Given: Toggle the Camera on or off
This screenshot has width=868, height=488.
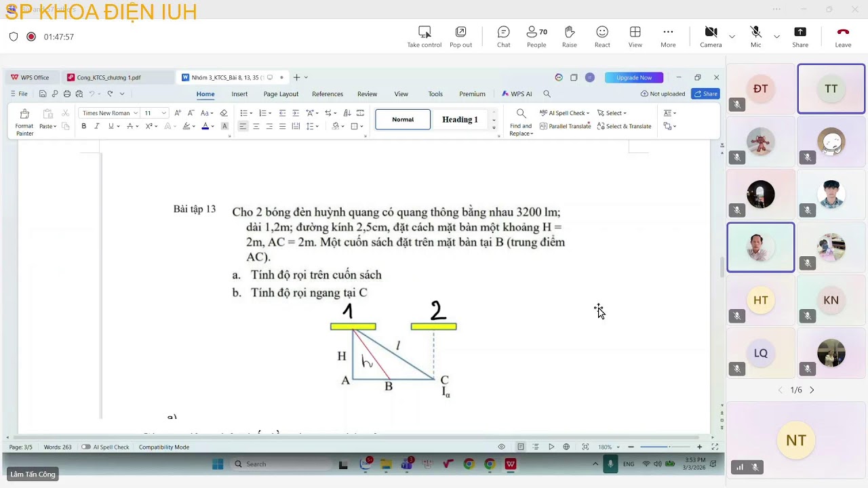Looking at the screenshot, I should (711, 37).
